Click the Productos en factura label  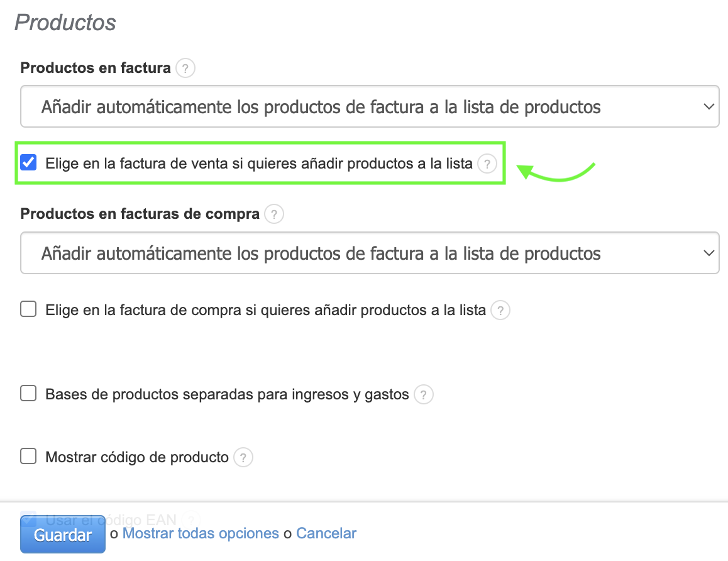coord(96,68)
